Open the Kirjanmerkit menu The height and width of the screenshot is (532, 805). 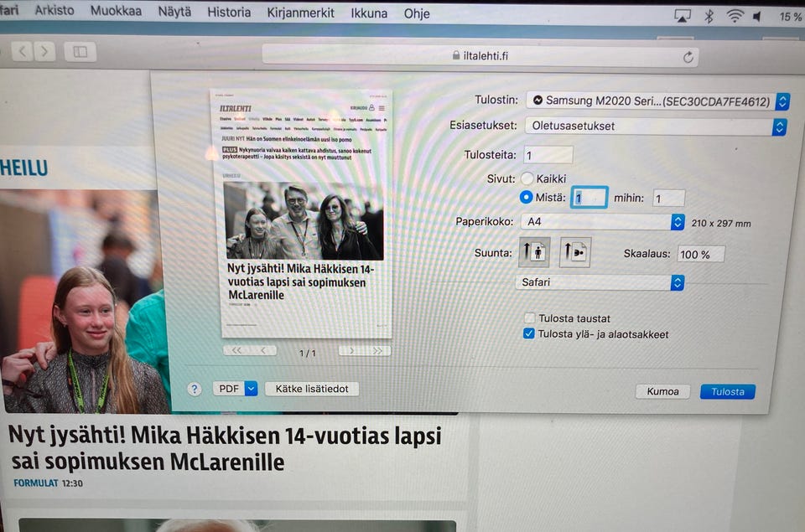pyautogui.click(x=300, y=13)
